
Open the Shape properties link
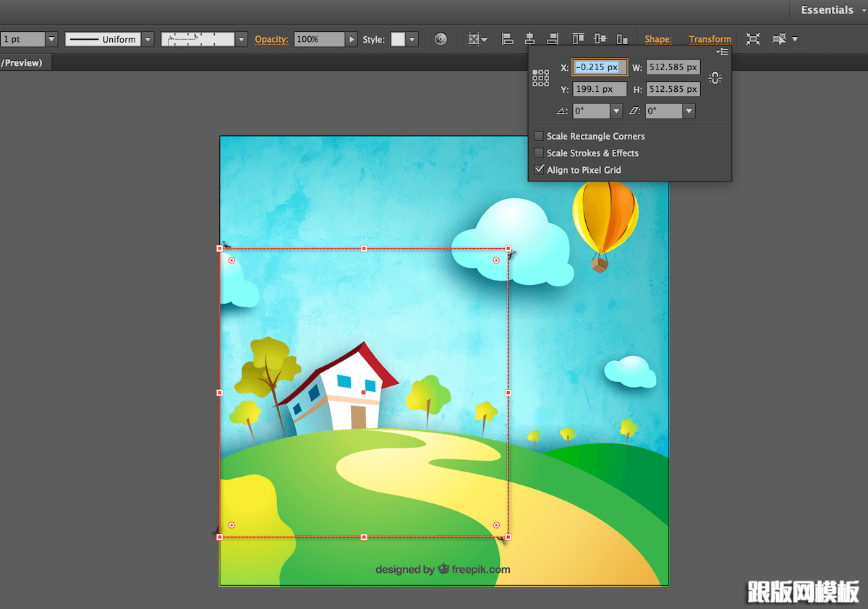tap(658, 39)
